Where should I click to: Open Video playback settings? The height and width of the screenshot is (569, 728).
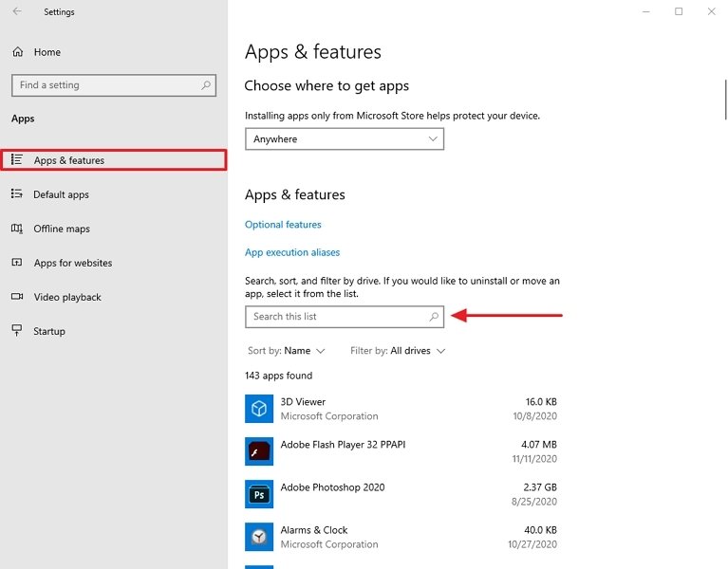114,297
